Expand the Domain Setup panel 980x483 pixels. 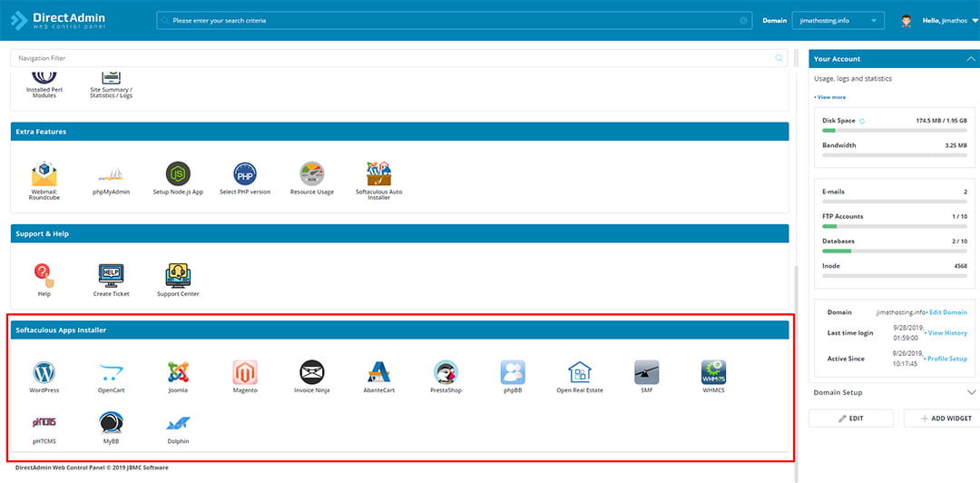(971, 392)
